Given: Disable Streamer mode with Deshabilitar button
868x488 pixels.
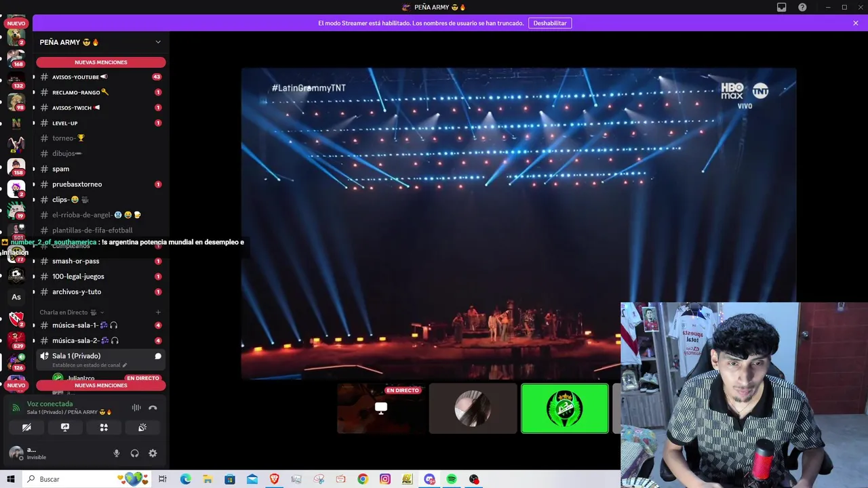Looking at the screenshot, I should [550, 23].
